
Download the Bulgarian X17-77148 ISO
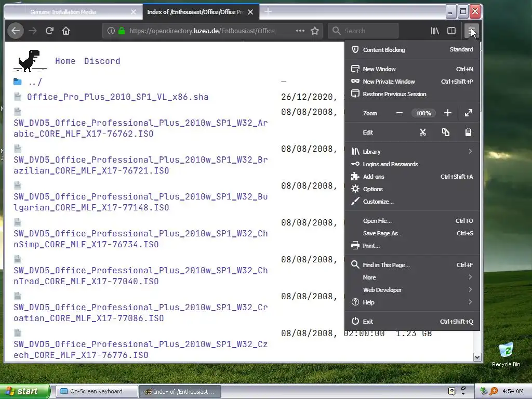click(140, 202)
